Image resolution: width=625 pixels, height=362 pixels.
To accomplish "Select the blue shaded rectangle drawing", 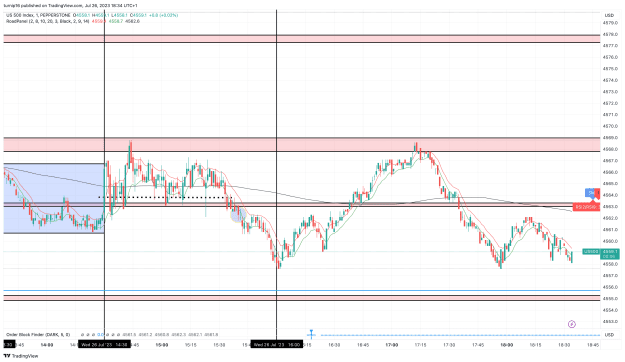I will click(x=54, y=198).
